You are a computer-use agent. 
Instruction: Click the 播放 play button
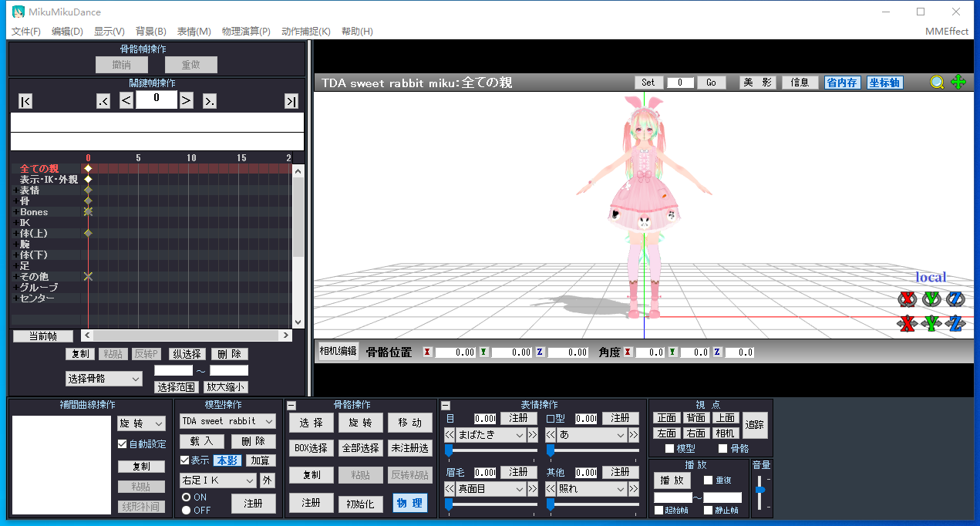click(672, 480)
